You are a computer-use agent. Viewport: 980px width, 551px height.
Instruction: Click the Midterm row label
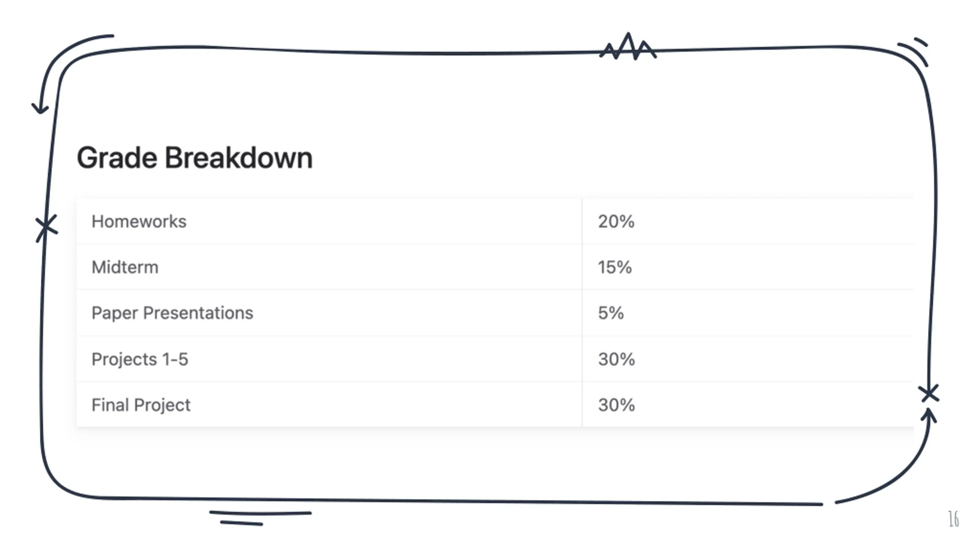tap(125, 267)
